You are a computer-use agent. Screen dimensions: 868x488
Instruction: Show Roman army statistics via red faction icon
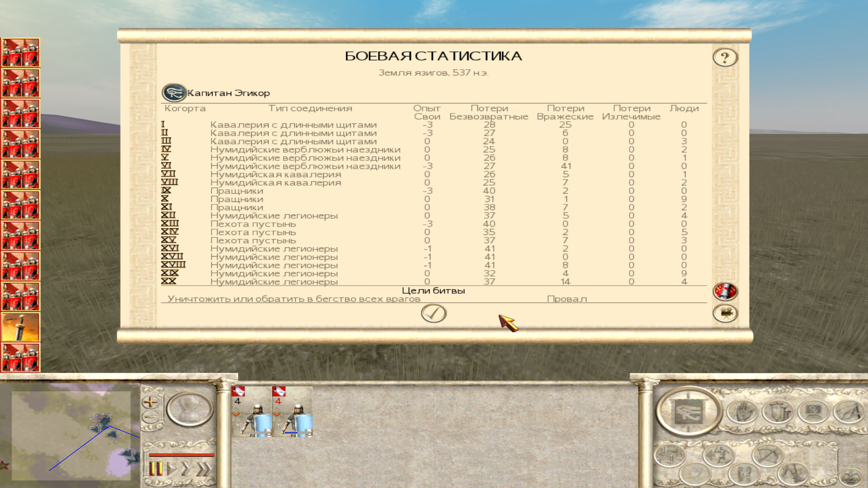(725, 291)
